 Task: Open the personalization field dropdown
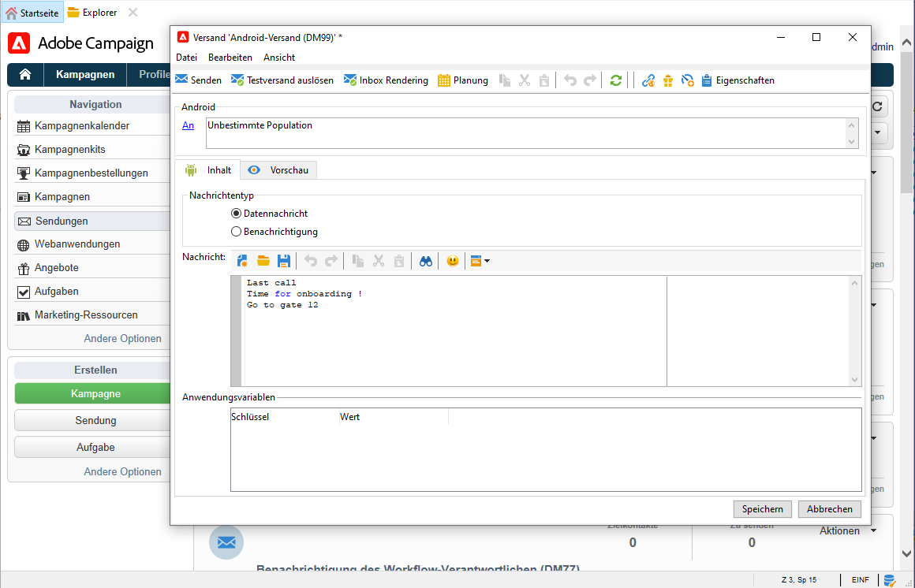pyautogui.click(x=480, y=261)
